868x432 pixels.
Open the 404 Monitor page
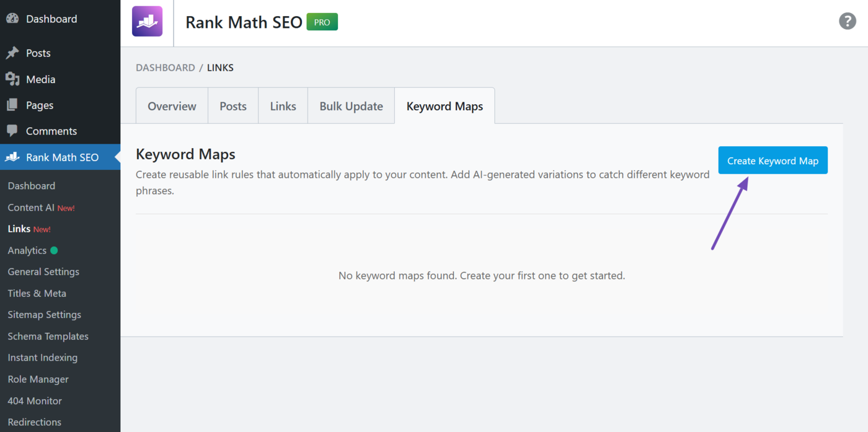point(34,400)
